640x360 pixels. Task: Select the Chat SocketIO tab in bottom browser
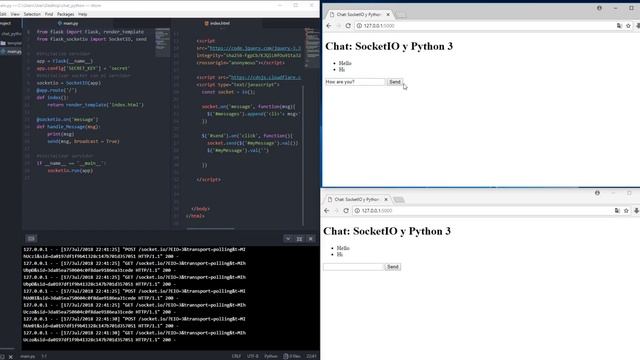[356, 200]
